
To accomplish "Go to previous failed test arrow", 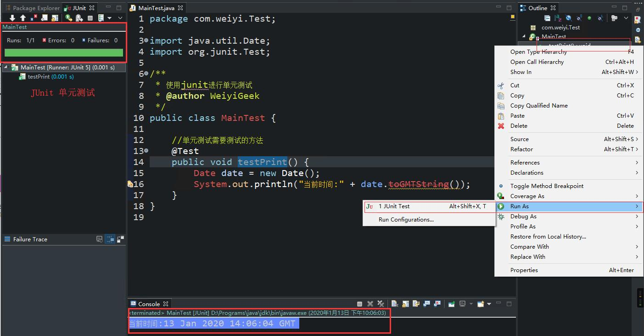I will (23, 18).
